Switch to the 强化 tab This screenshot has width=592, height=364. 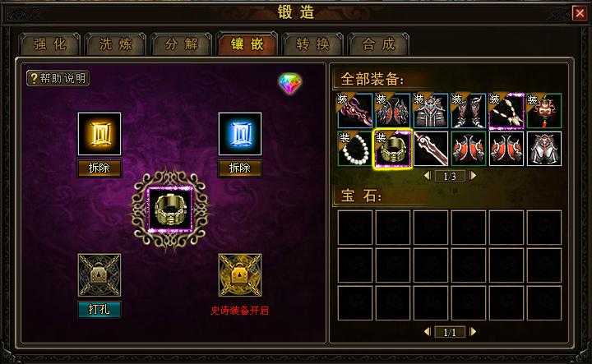point(49,44)
